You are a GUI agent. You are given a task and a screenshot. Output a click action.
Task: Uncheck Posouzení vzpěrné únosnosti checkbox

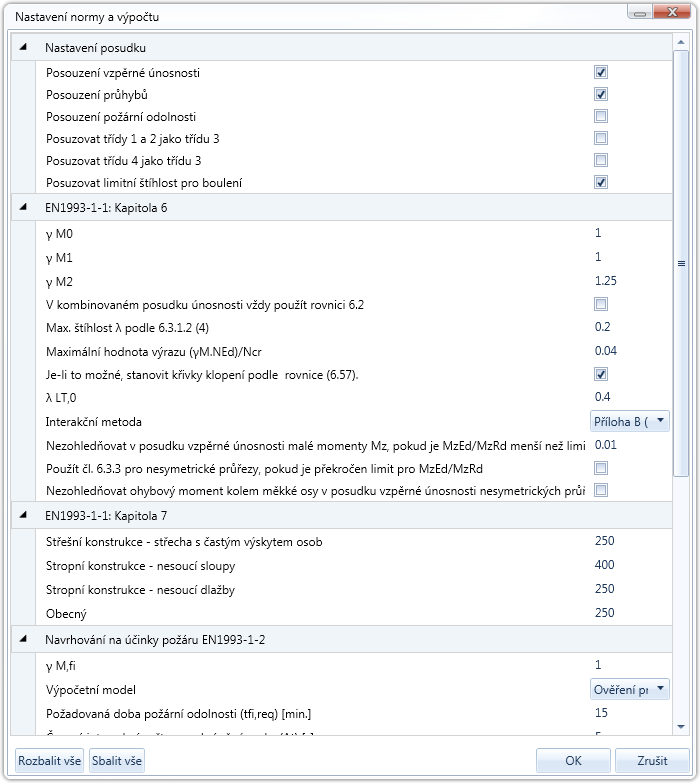tap(601, 72)
